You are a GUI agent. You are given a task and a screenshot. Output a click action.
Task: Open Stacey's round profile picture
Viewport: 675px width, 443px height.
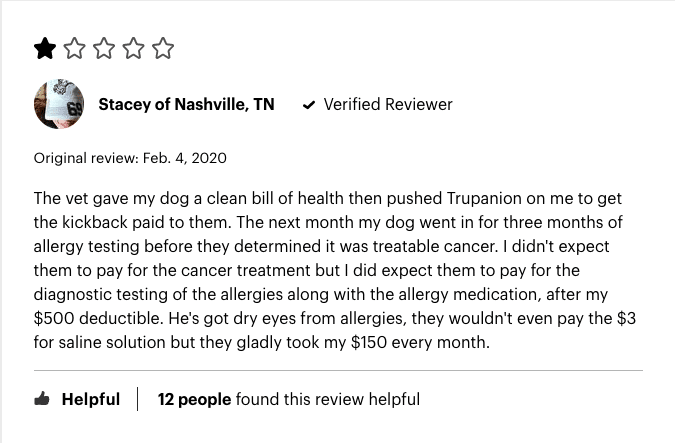[x=59, y=104]
